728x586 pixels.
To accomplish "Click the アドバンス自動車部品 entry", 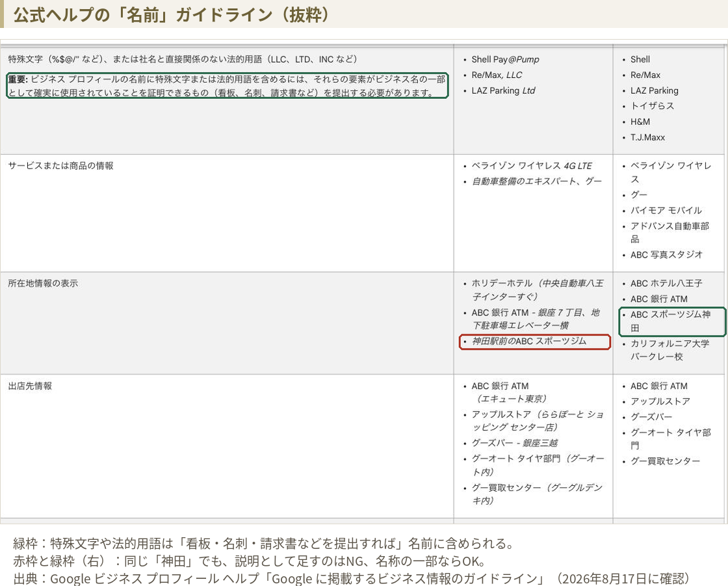I will (669, 232).
